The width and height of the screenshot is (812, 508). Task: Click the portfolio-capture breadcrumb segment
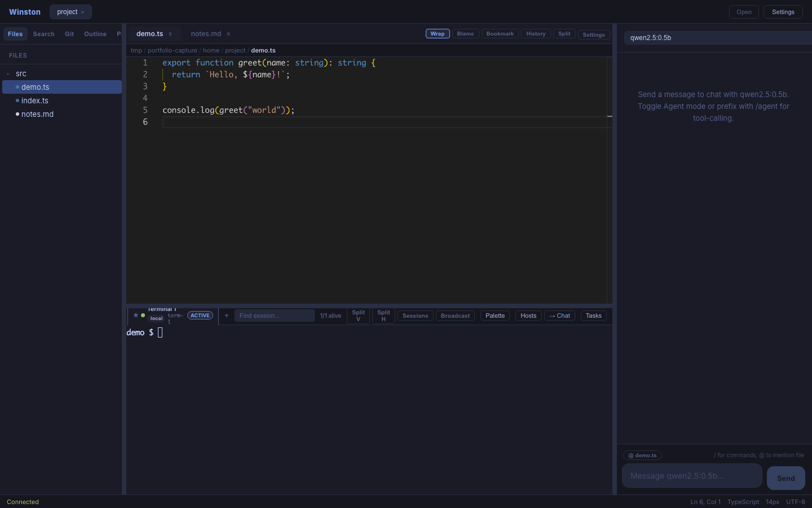click(x=173, y=50)
